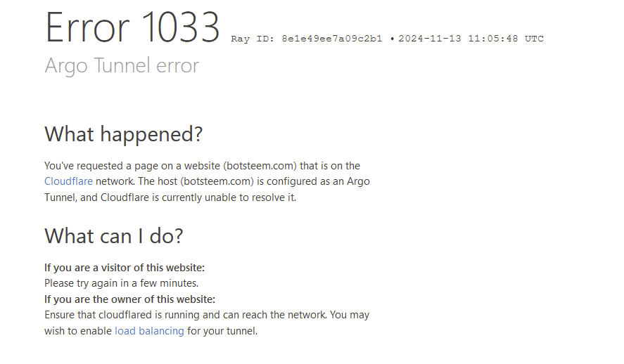Screen dimensions: 624x364
Task: Click the Argo Tunnel error subtitle
Action: point(122,66)
